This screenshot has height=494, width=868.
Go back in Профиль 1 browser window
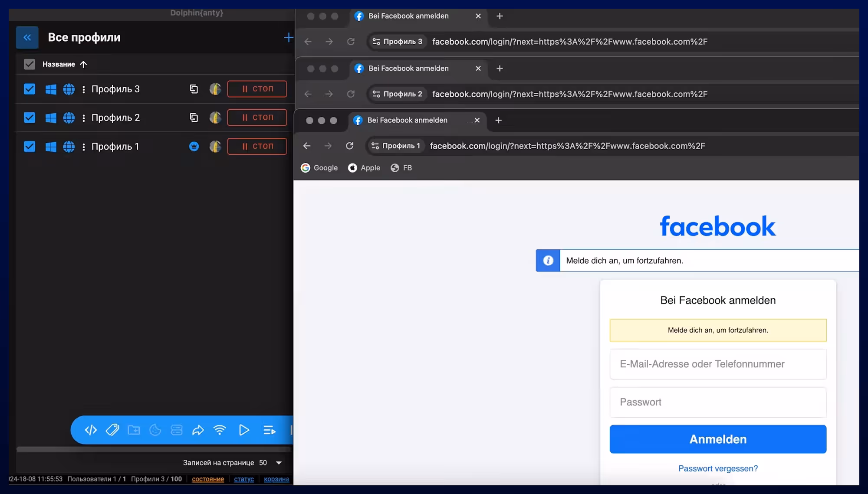tap(307, 146)
